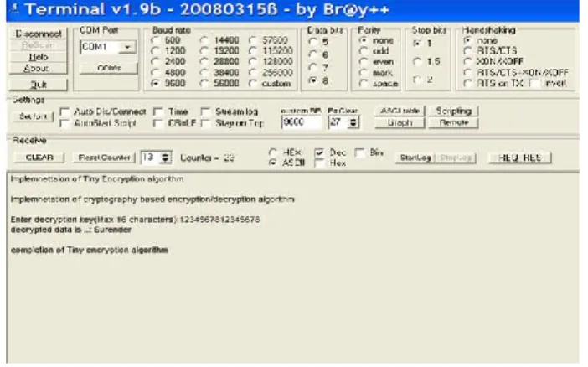The height and width of the screenshot is (367, 588).
Task: Set data bits to 7
Action: tap(312, 68)
